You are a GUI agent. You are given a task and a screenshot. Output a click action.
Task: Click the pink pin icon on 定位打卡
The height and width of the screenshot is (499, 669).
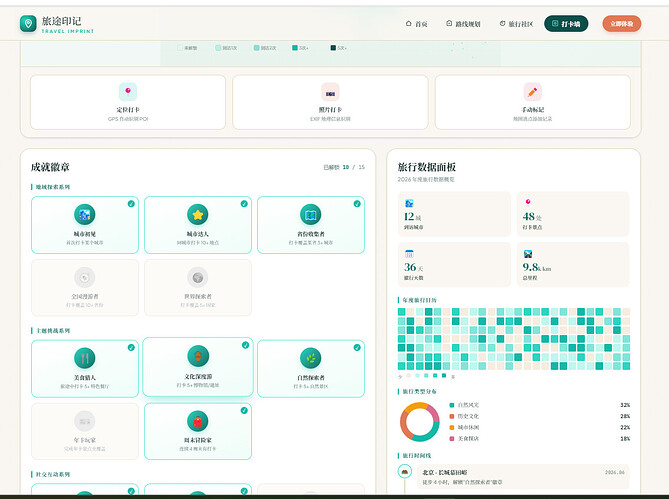[128, 92]
